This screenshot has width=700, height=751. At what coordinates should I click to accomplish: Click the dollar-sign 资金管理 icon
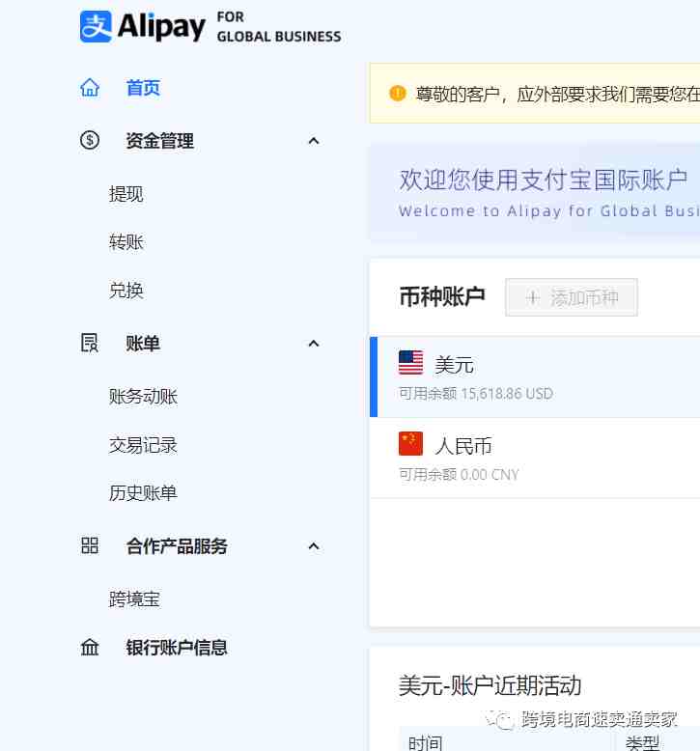click(90, 140)
